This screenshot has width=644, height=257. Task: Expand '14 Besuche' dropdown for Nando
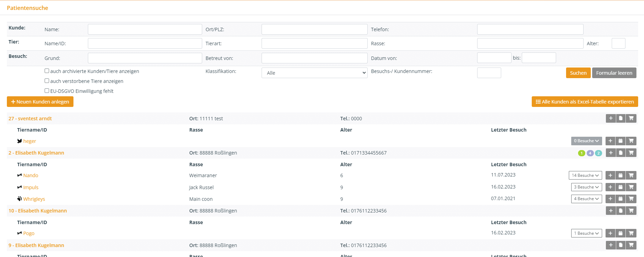[x=585, y=175]
